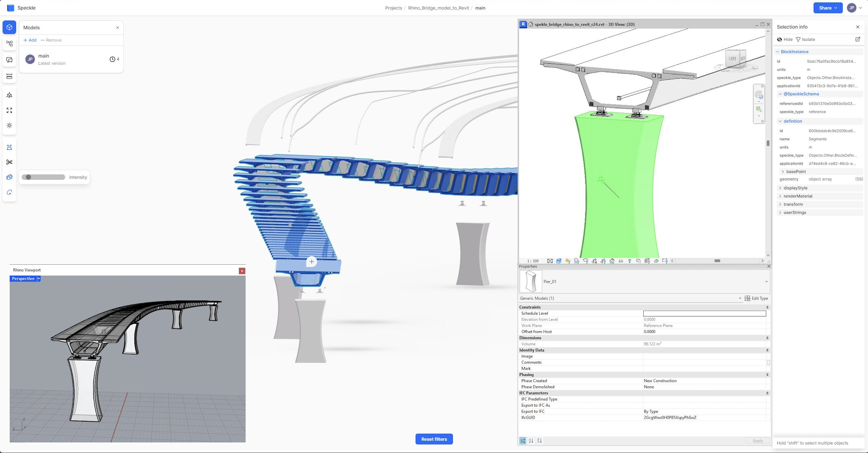Click the Zoom extents icon
The image size is (868, 453).
(10, 110)
